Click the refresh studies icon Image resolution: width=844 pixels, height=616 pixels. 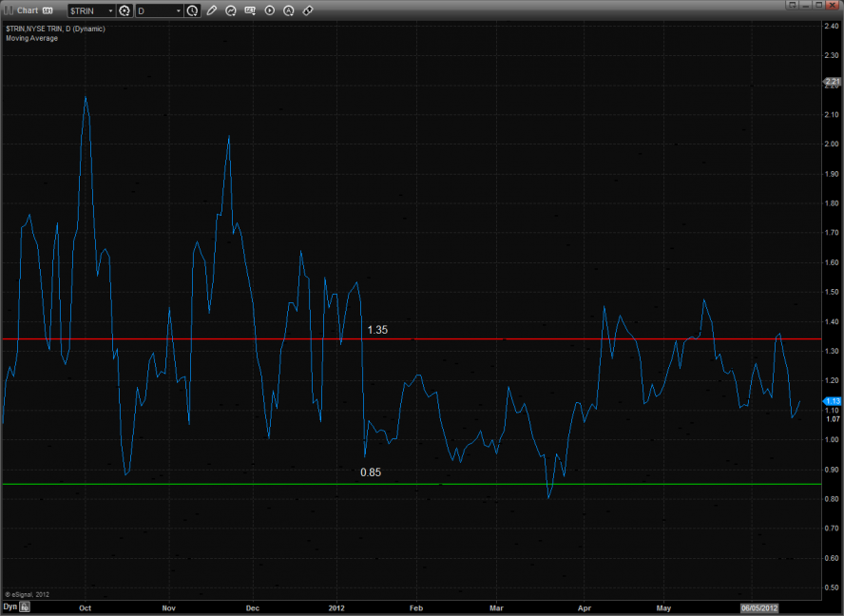click(x=231, y=10)
